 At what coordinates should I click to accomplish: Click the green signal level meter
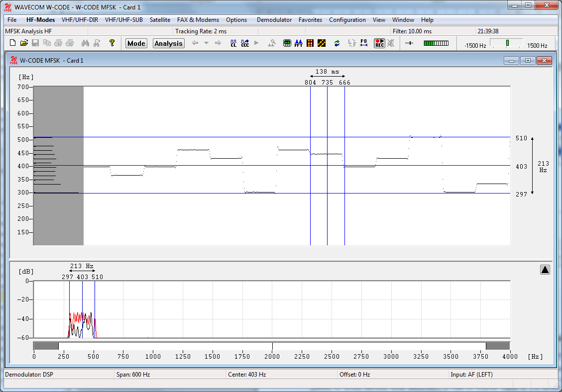[x=436, y=43]
